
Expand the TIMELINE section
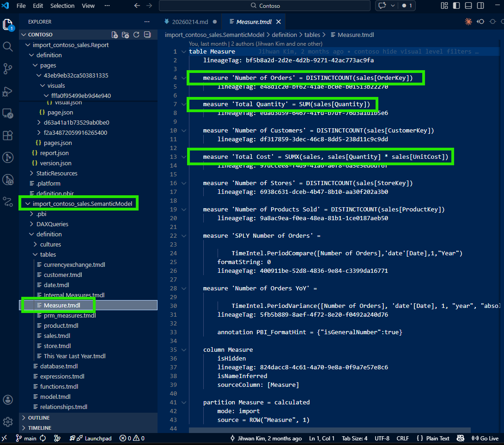(24, 428)
